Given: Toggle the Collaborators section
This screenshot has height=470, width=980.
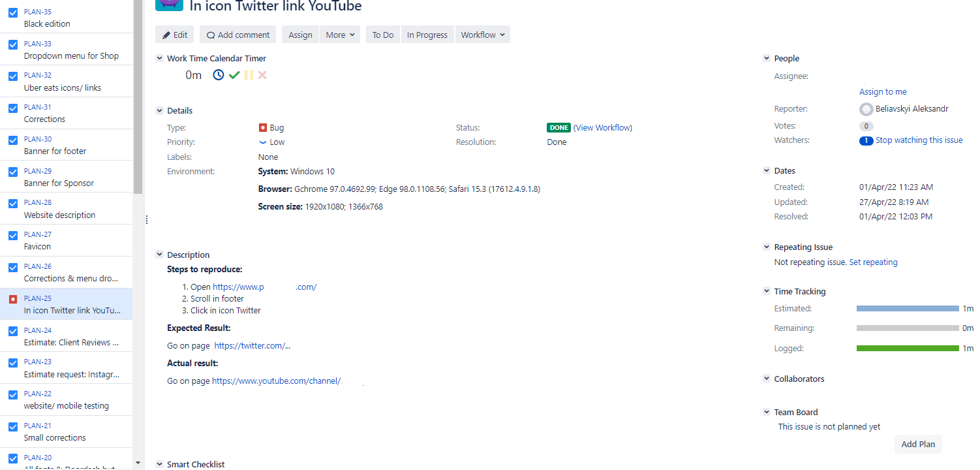Looking at the screenshot, I should pyautogui.click(x=767, y=379).
